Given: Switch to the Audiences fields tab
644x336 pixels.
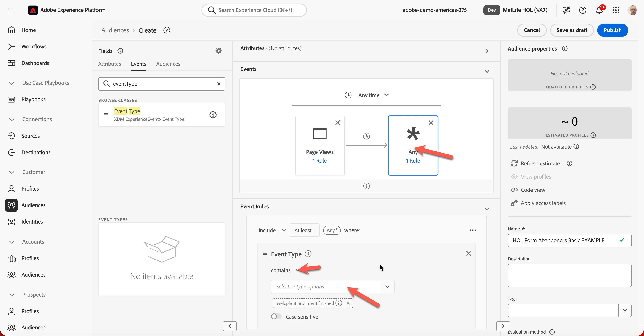Looking at the screenshot, I should click(x=168, y=64).
